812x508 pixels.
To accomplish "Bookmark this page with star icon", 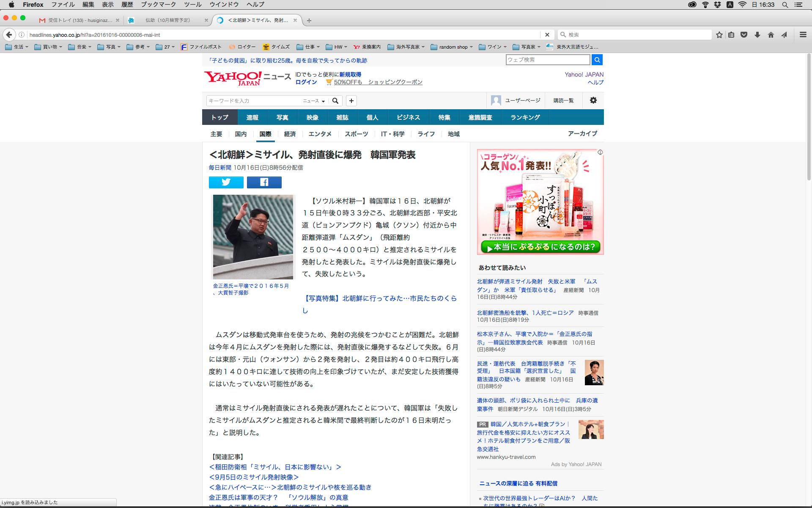I will (x=719, y=35).
